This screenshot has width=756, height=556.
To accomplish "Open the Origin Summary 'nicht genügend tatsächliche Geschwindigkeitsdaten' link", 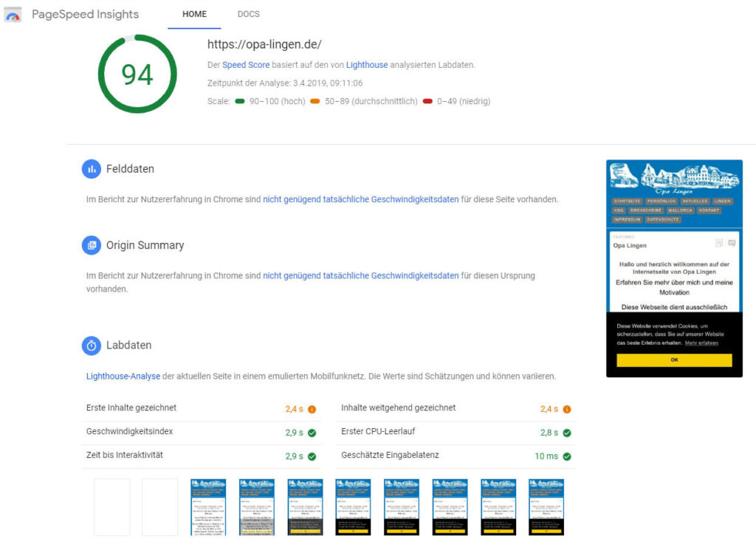I will click(360, 275).
